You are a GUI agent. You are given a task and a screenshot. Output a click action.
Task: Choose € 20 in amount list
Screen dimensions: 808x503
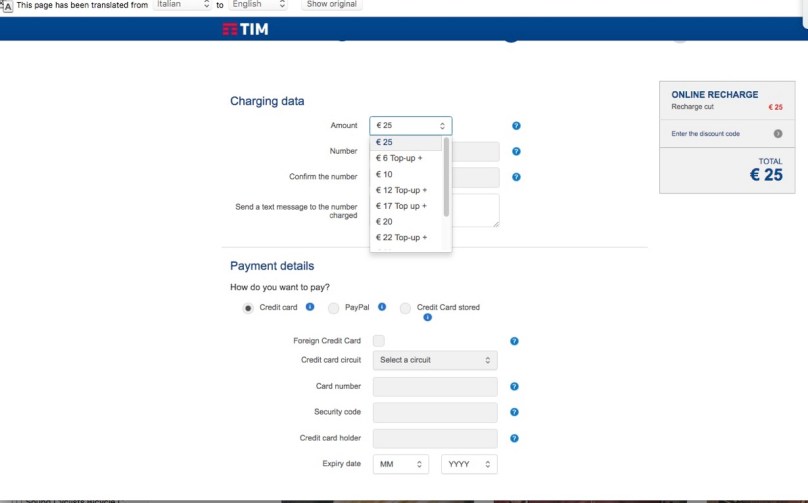pyautogui.click(x=406, y=222)
